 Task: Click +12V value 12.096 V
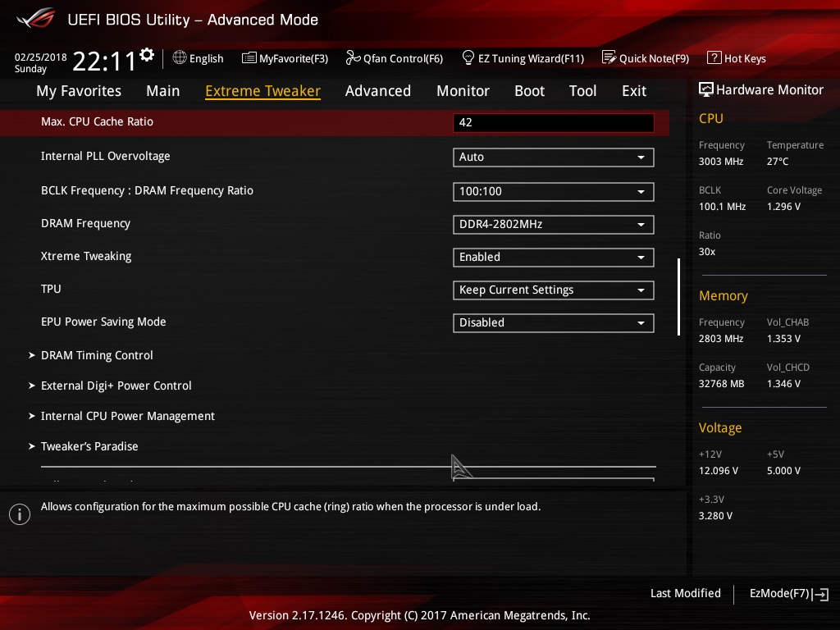(x=719, y=470)
